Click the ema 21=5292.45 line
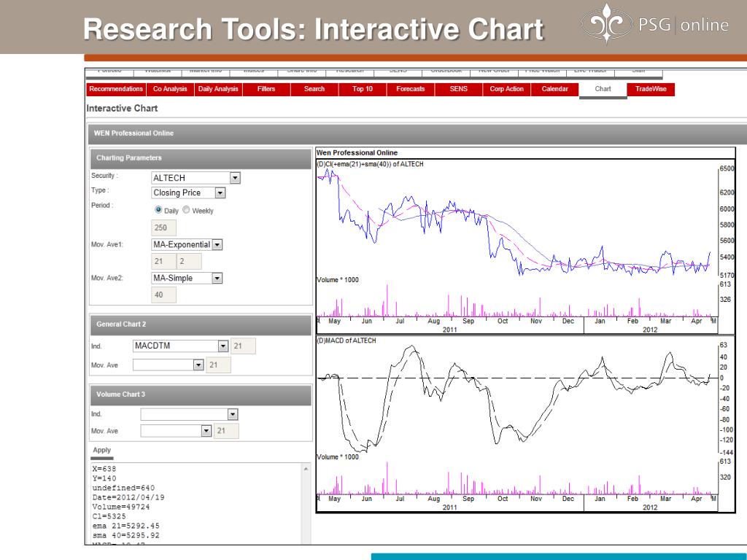The width and height of the screenshot is (747, 560). 125,526
